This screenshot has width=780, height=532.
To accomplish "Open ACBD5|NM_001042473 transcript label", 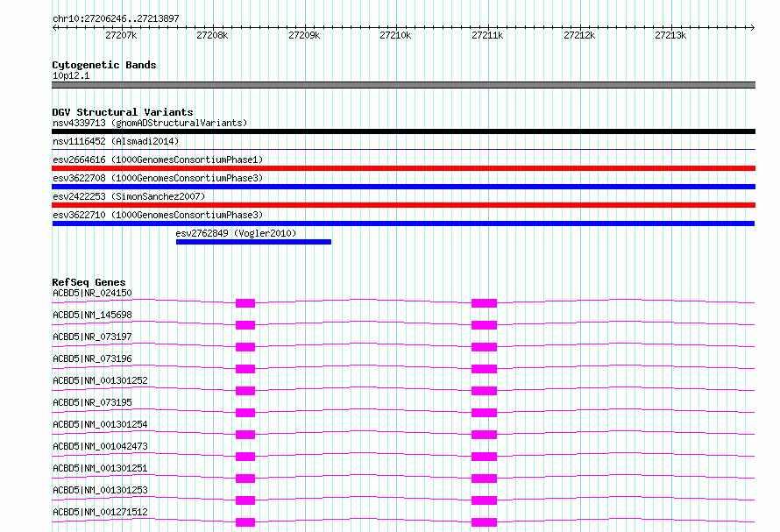I will pyautogui.click(x=100, y=446).
